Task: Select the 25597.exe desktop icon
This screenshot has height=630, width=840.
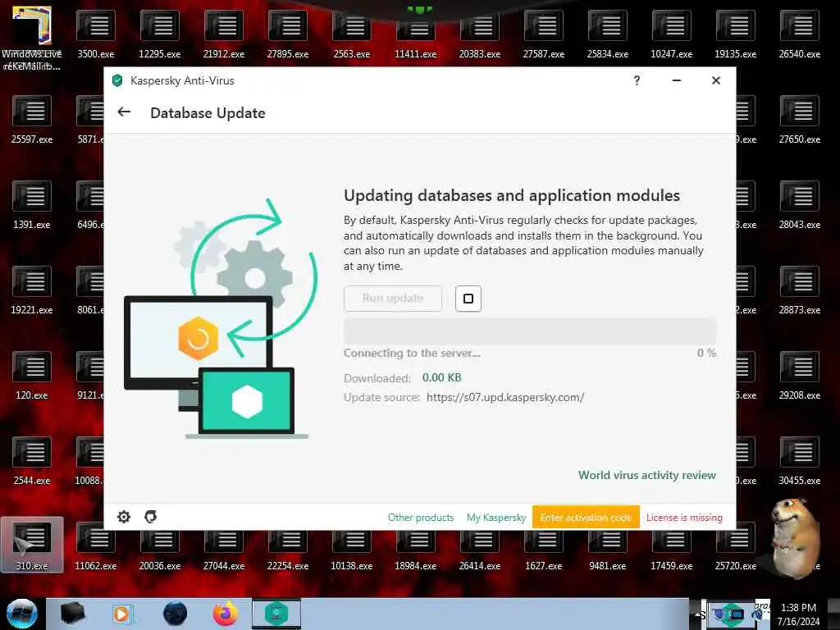Action: tap(32, 121)
